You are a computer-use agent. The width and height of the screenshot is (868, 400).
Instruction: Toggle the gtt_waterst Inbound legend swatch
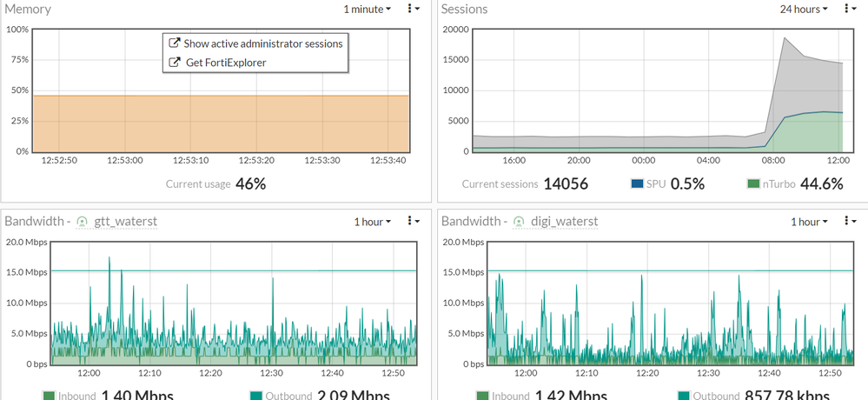coord(49,397)
